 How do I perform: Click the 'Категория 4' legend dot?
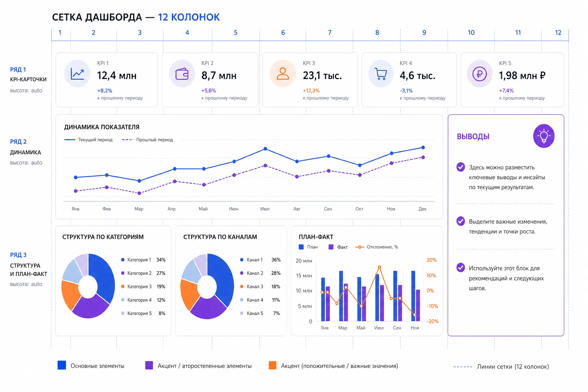point(123,300)
